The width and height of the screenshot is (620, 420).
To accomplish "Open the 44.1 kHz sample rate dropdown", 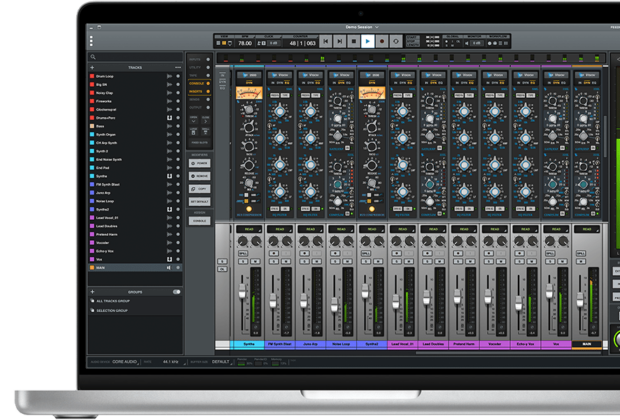I will pos(174,362).
